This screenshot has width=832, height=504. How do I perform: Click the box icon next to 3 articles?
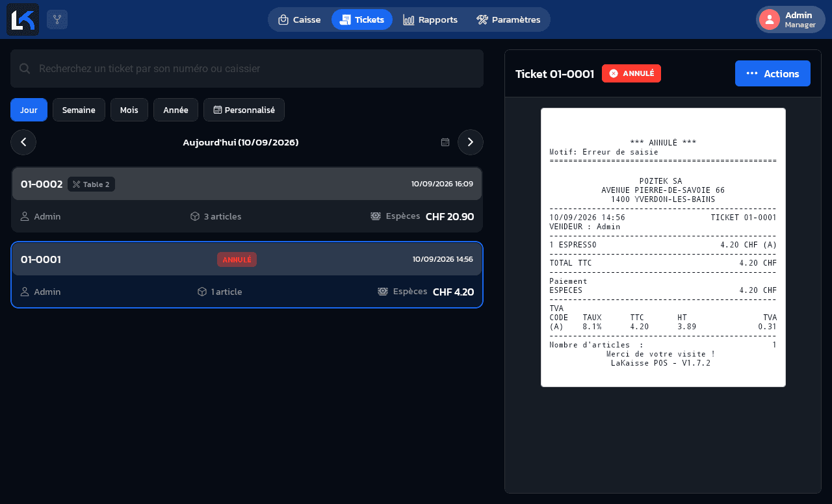195,216
